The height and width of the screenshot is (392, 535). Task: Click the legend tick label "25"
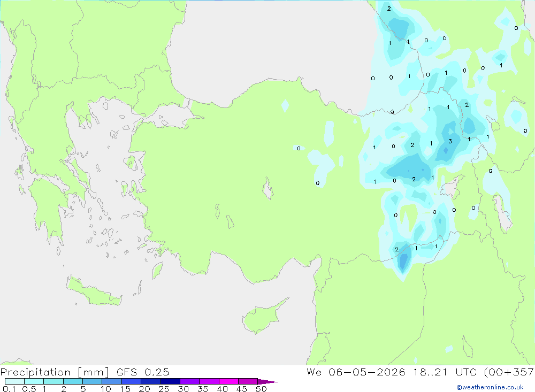(164, 389)
